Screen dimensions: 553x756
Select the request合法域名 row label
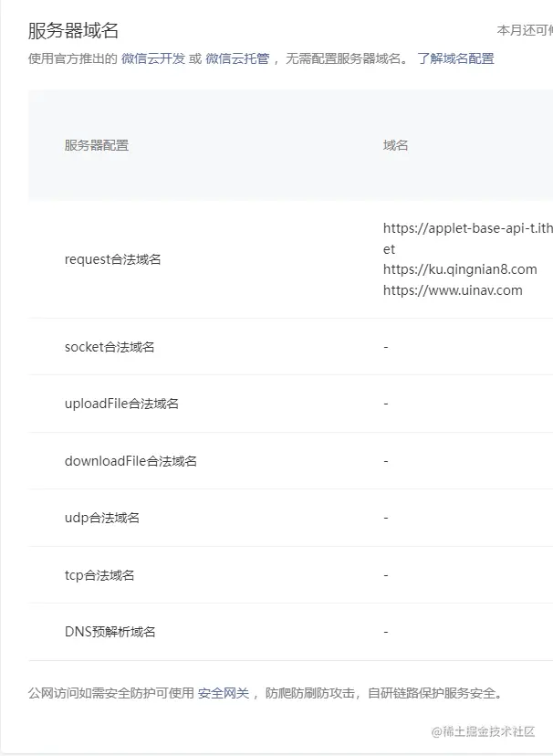click(x=113, y=259)
